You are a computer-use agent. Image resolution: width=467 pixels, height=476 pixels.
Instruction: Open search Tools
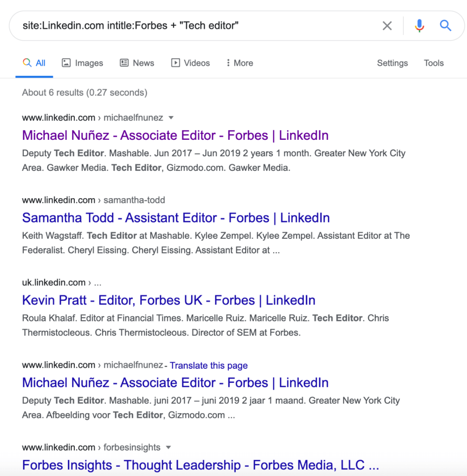434,63
